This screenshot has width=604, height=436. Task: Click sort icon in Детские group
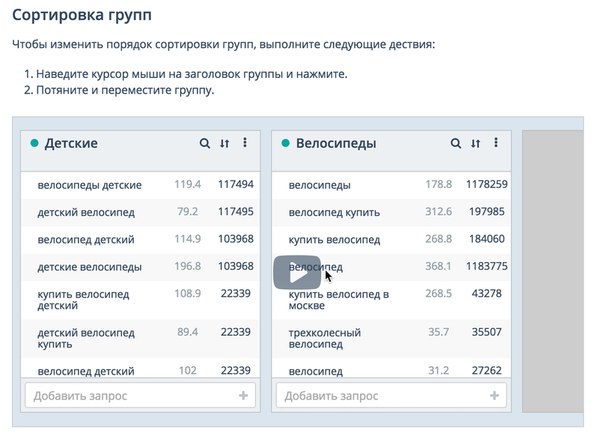point(225,144)
